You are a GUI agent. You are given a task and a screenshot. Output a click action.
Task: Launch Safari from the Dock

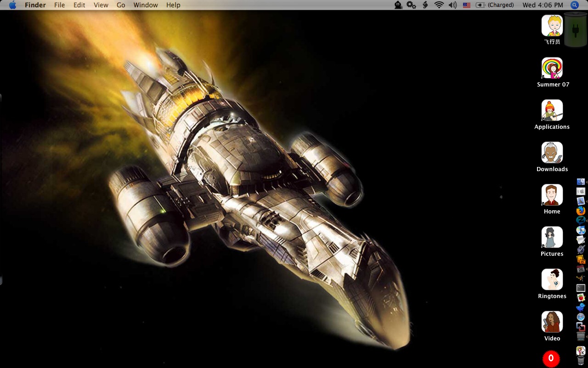[581, 317]
